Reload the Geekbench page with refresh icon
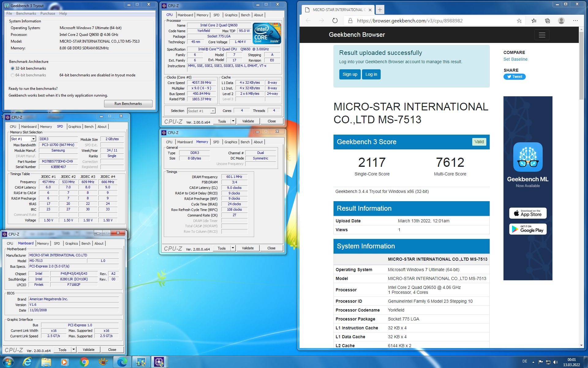 (335, 21)
